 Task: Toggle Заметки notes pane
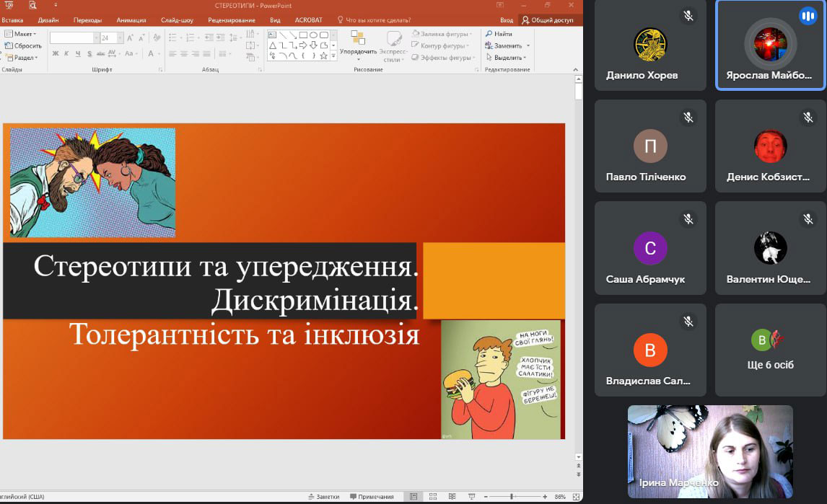click(x=324, y=497)
